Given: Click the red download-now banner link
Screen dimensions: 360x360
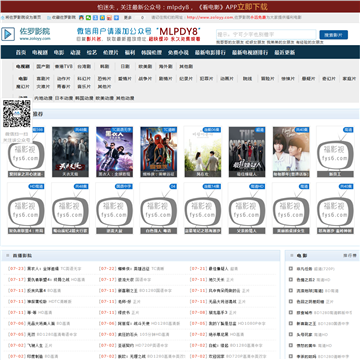Looking at the screenshot, I should (252, 7).
